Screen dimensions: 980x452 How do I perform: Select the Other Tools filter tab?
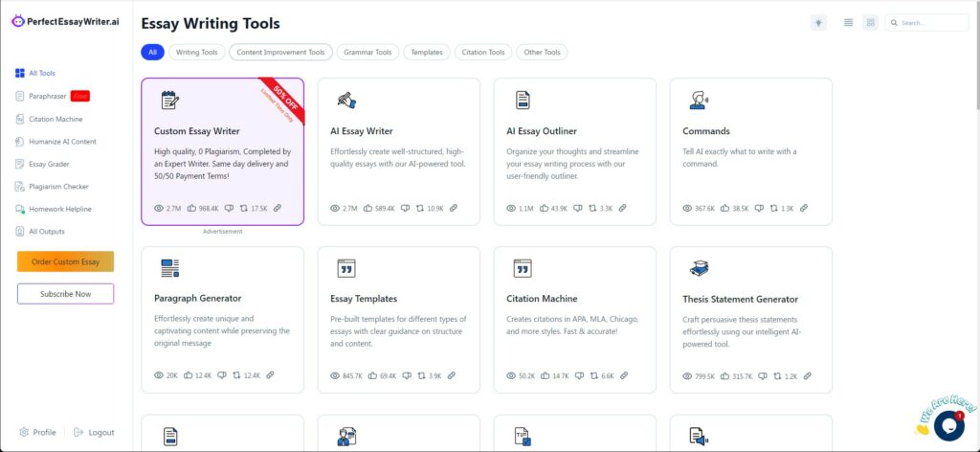point(542,53)
